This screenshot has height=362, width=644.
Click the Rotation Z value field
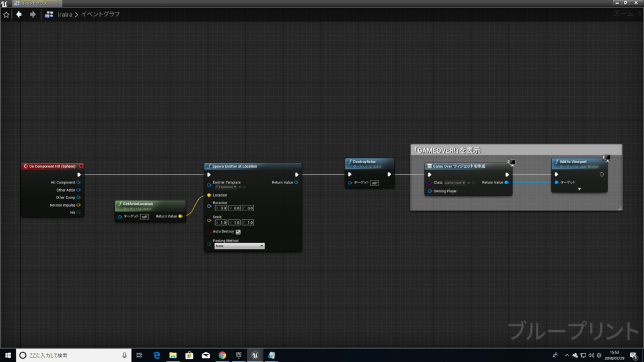(x=248, y=208)
